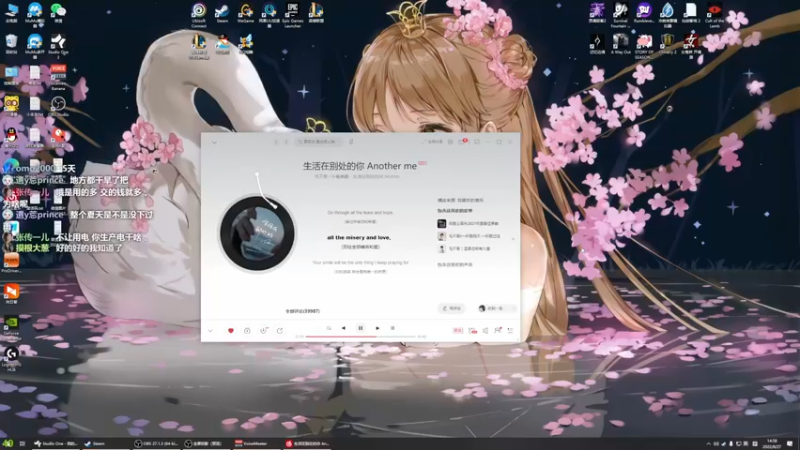Click lyric line "all the misery and love."
Image resolution: width=800 pixels, height=450 pixels.
pyautogui.click(x=359, y=237)
